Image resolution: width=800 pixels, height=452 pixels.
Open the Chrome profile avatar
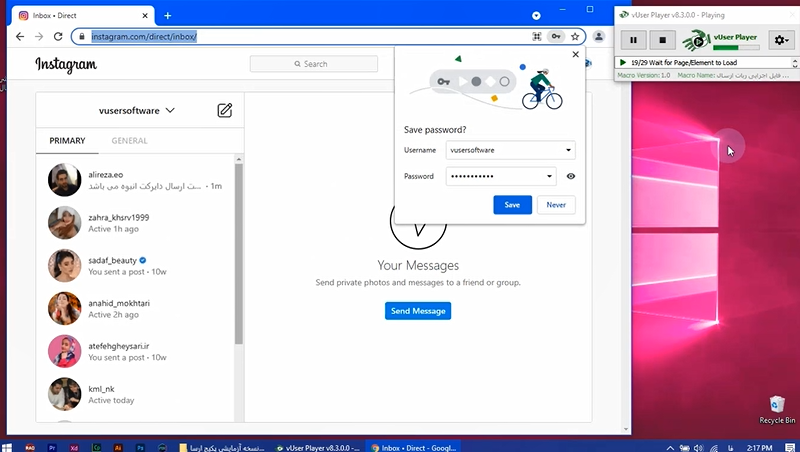(599, 36)
